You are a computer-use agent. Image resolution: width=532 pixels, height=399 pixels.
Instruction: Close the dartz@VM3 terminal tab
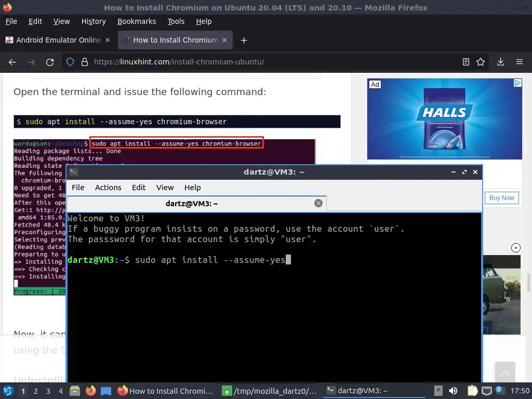click(318, 203)
